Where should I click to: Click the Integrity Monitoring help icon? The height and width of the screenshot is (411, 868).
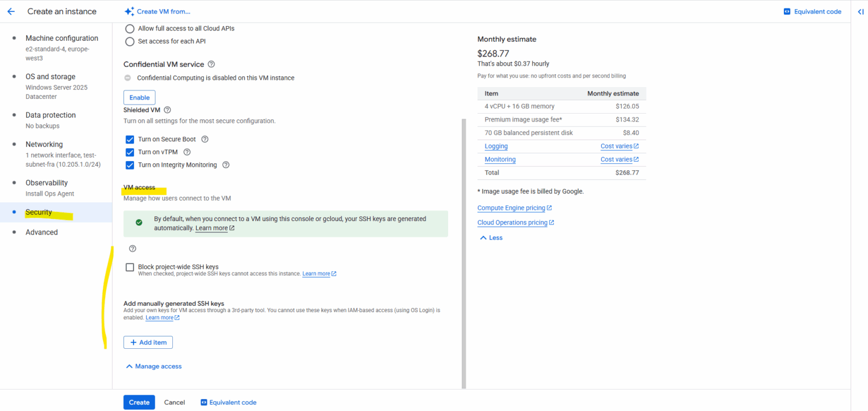click(x=225, y=165)
